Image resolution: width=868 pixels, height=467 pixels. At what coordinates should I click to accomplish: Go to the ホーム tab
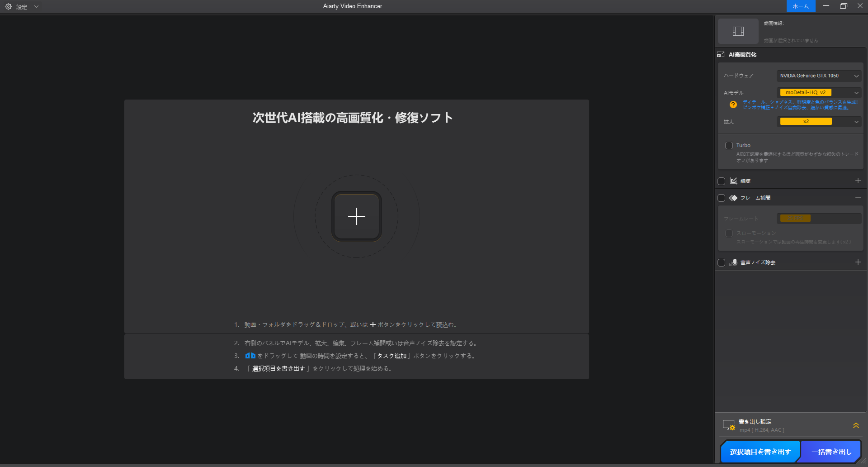pyautogui.click(x=801, y=6)
